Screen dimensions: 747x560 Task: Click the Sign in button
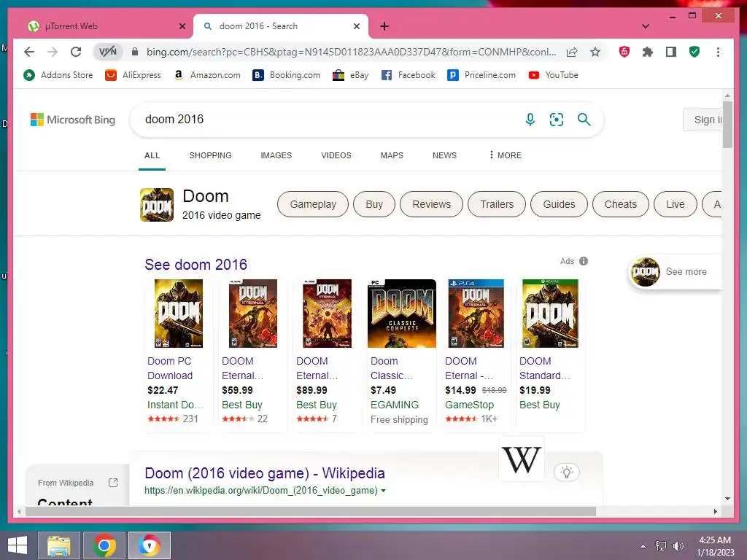tap(703, 120)
